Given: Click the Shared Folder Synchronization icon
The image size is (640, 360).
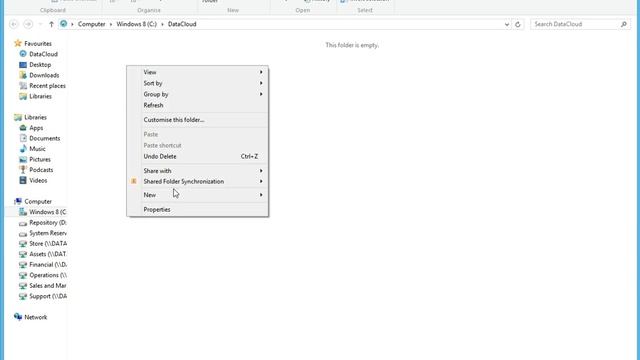Looking at the screenshot, I should [x=134, y=181].
